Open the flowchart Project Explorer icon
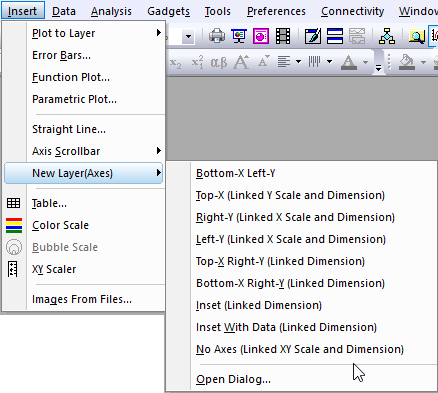 pos(387,36)
